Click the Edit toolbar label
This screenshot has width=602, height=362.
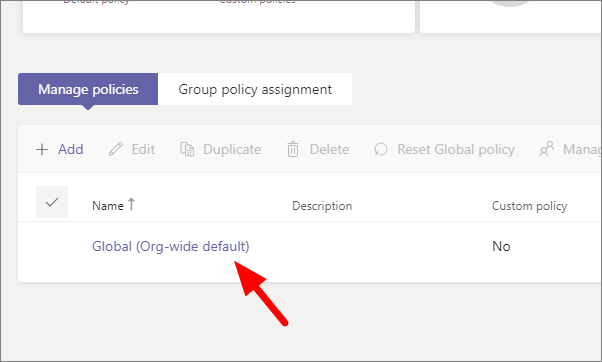[x=143, y=149]
